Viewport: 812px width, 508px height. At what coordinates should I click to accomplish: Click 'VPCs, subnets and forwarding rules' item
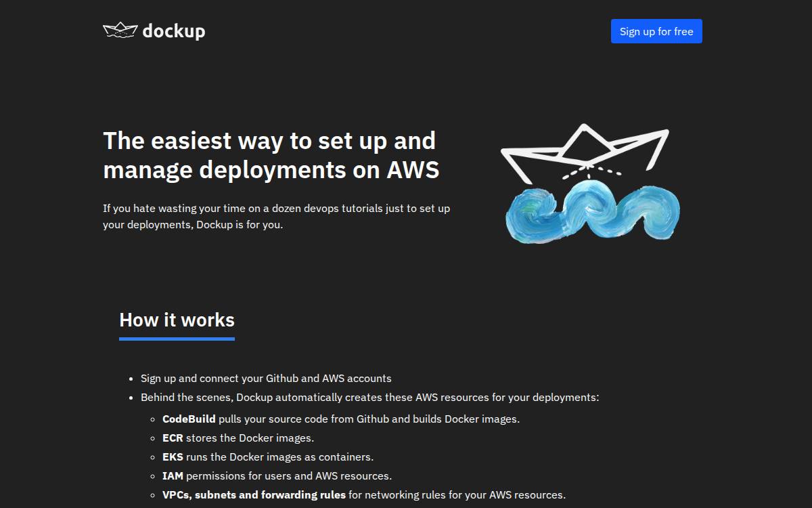pos(364,494)
